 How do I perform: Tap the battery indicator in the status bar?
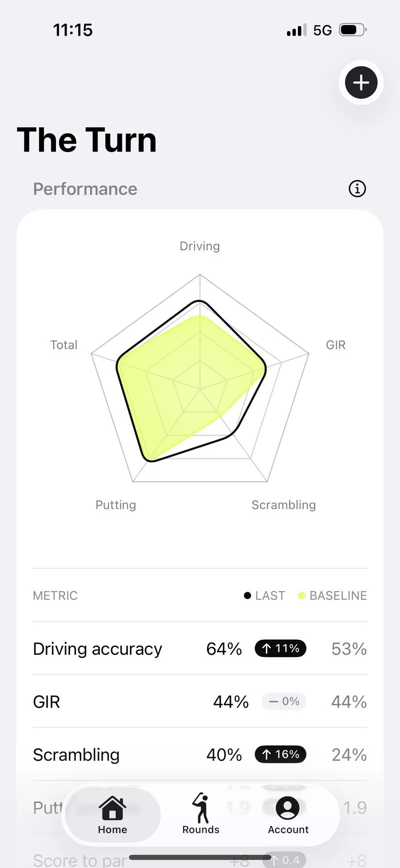click(x=353, y=30)
